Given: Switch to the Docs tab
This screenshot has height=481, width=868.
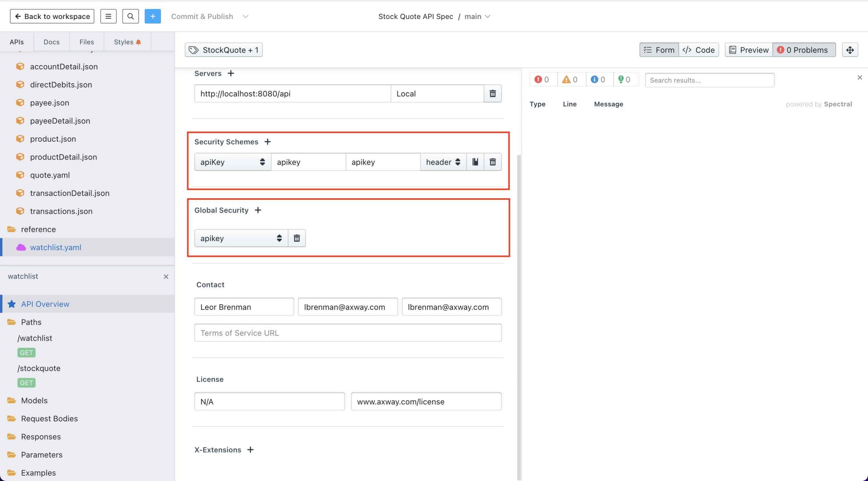Looking at the screenshot, I should point(52,42).
